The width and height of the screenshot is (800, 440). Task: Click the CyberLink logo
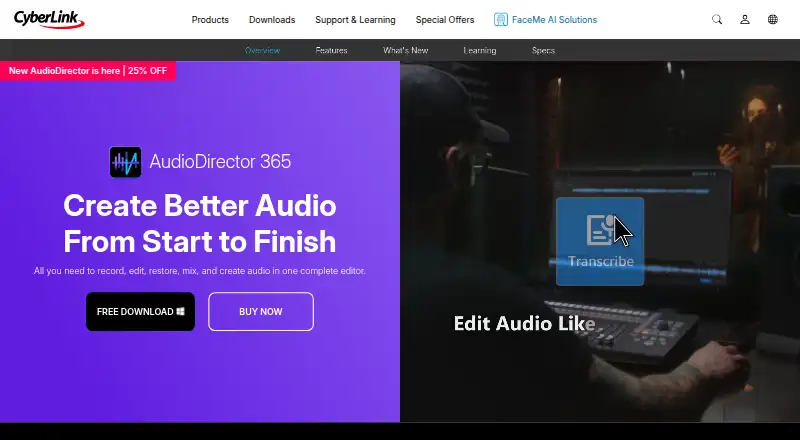pyautogui.click(x=49, y=19)
